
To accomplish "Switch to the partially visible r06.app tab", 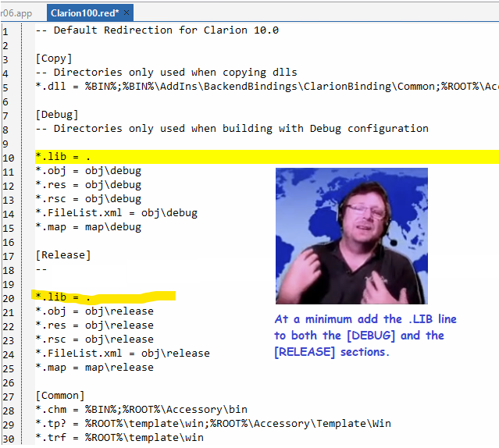I will [19, 12].
